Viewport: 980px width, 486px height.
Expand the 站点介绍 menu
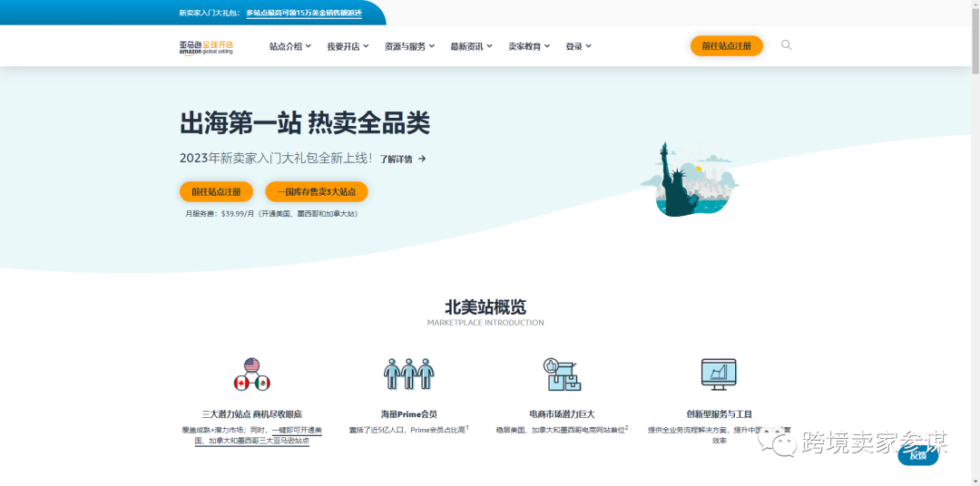tap(290, 46)
